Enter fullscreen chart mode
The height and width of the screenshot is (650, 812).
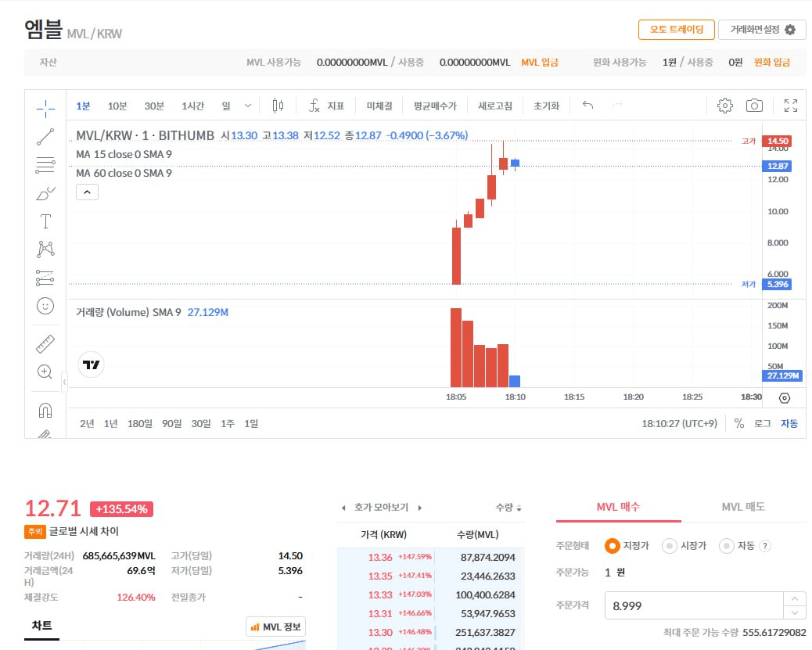click(x=791, y=106)
